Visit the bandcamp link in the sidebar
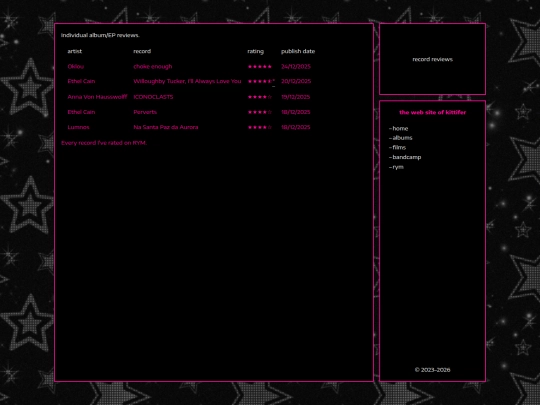This screenshot has height=405, width=540. point(407,157)
